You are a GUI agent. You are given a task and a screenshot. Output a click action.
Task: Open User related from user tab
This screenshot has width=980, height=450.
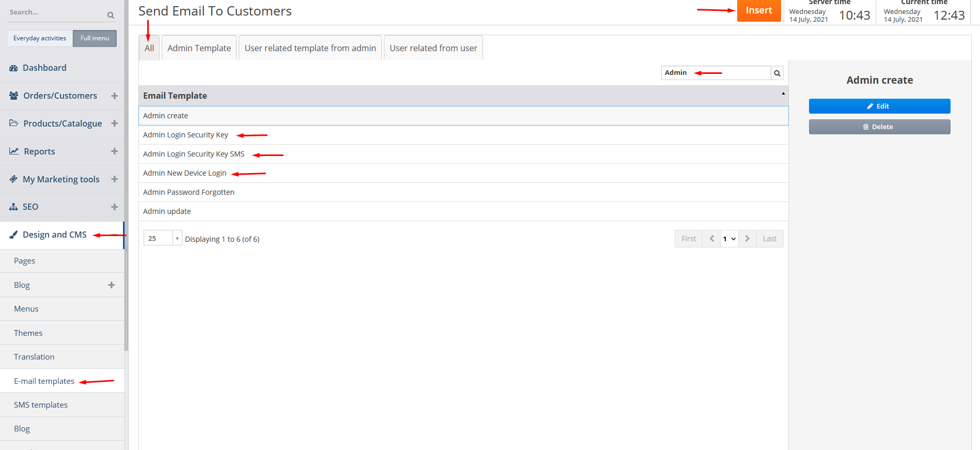pyautogui.click(x=433, y=48)
